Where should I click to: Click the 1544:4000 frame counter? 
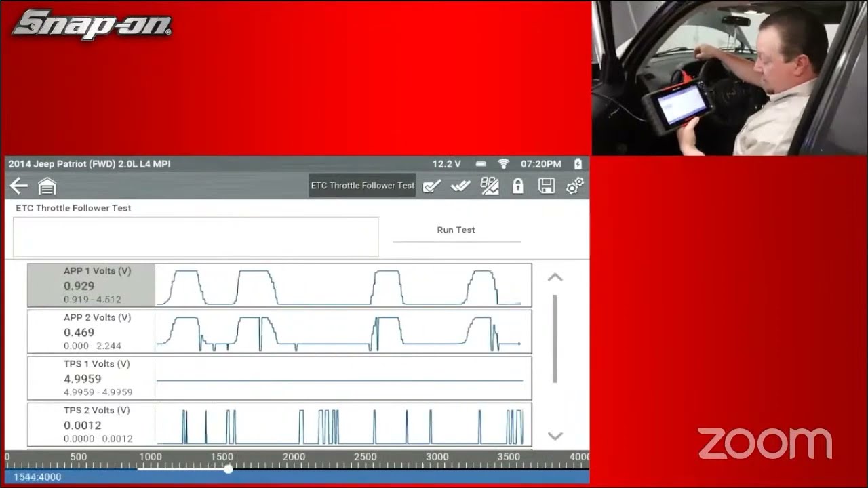37,477
